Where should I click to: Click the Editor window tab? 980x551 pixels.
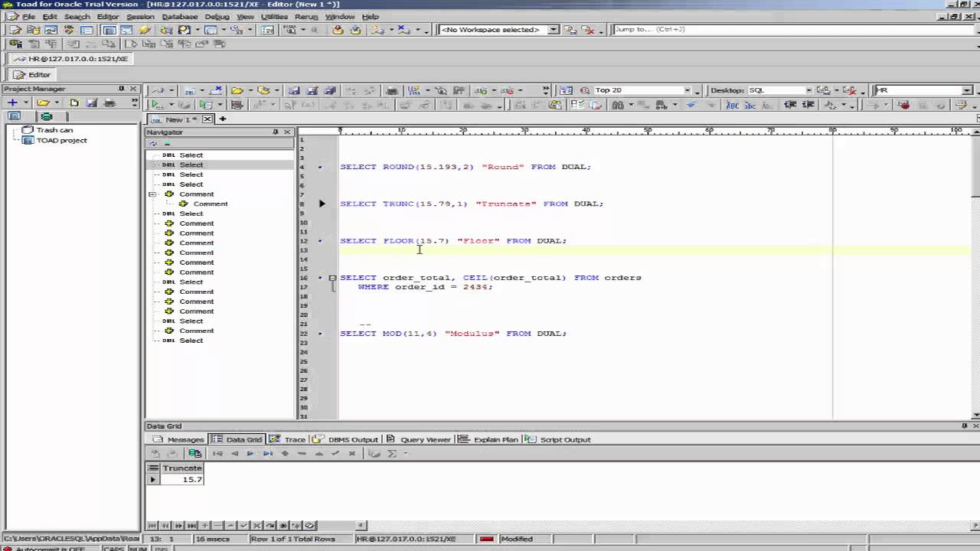[x=32, y=74]
